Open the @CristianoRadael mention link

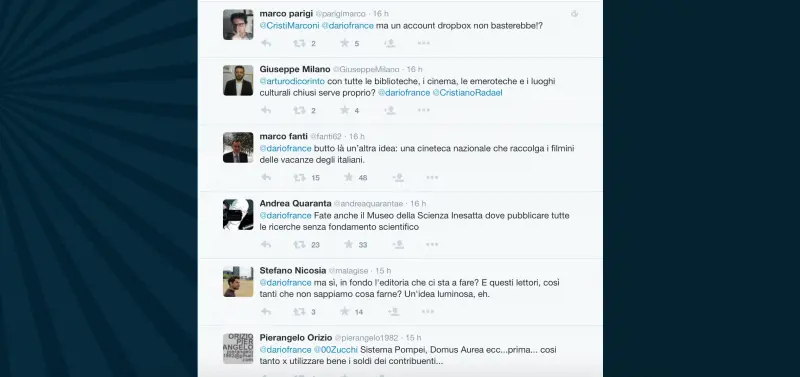point(467,93)
